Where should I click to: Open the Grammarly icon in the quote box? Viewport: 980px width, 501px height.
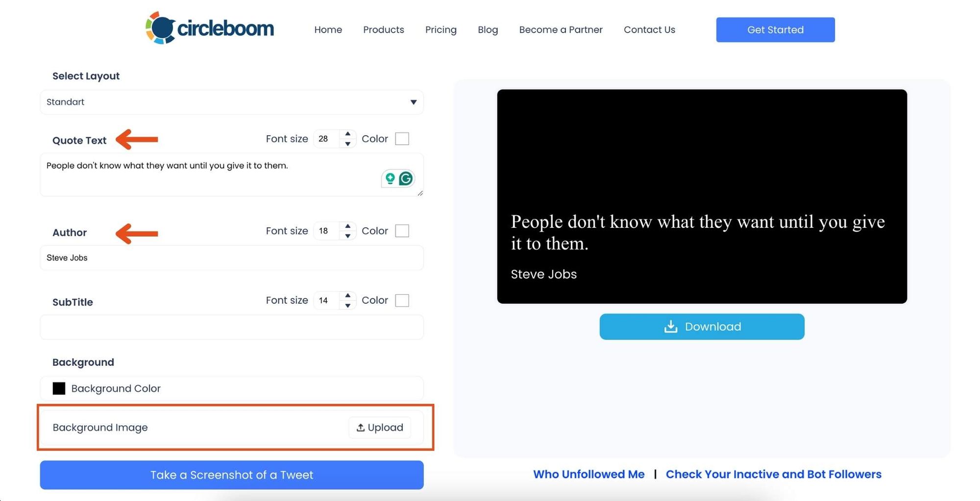coord(406,178)
